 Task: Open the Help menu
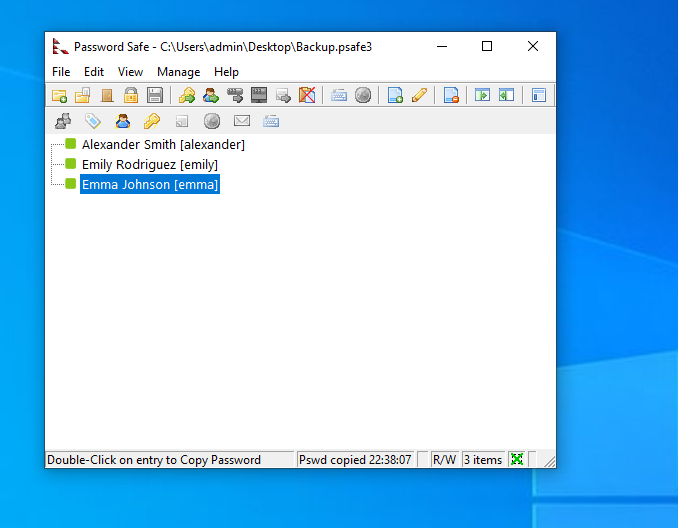226,72
